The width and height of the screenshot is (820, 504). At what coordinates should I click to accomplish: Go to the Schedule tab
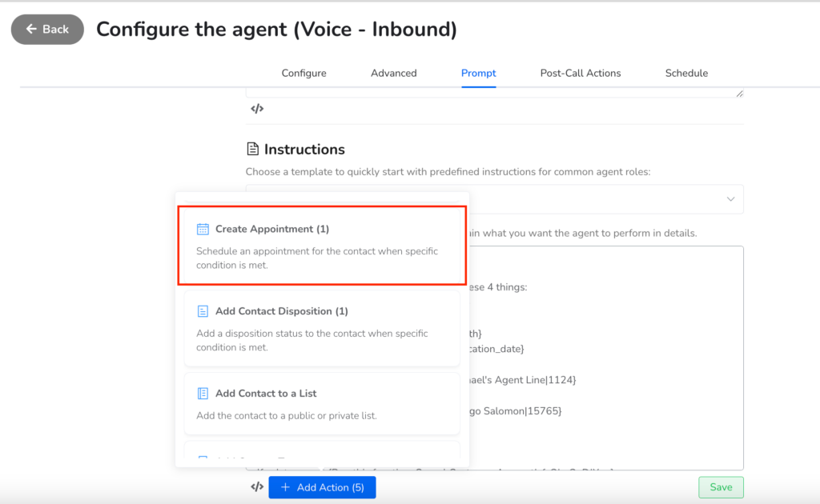686,73
